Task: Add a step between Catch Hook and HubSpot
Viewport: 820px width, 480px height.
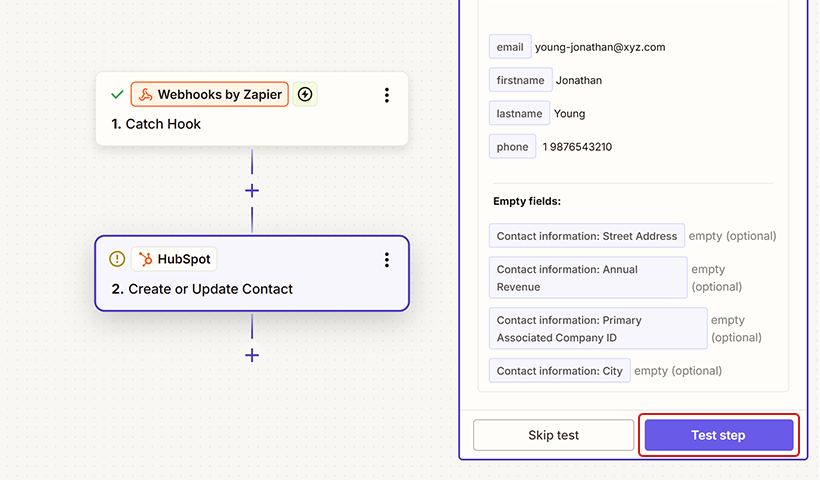Action: point(252,190)
